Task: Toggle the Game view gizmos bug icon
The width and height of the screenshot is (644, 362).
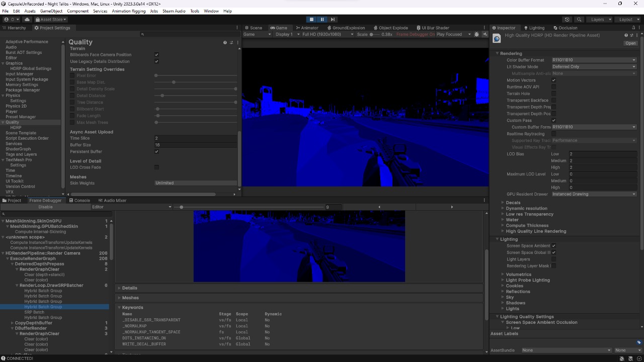Action: coord(476,34)
